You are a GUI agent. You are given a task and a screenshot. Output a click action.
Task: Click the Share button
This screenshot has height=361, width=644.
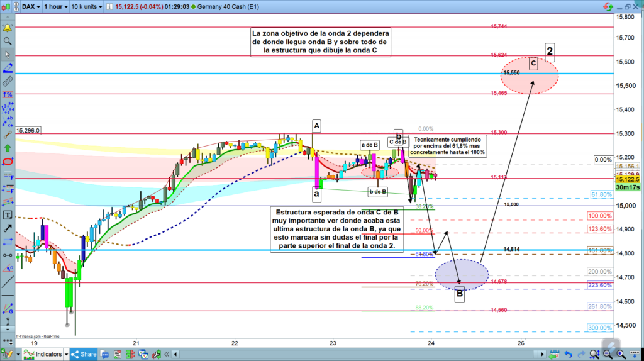[x=84, y=354]
